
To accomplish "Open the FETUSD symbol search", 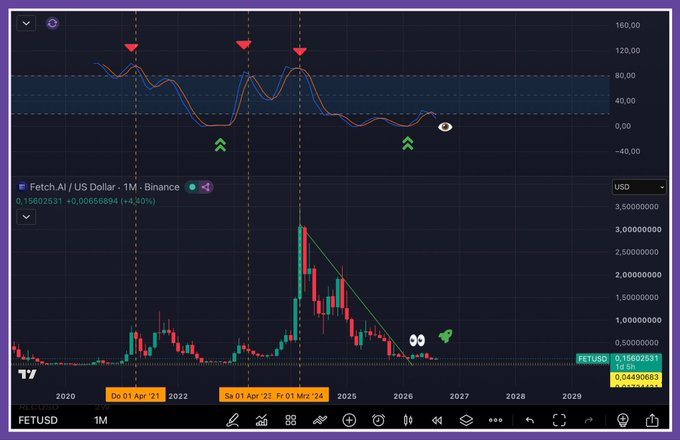I will pos(38,420).
